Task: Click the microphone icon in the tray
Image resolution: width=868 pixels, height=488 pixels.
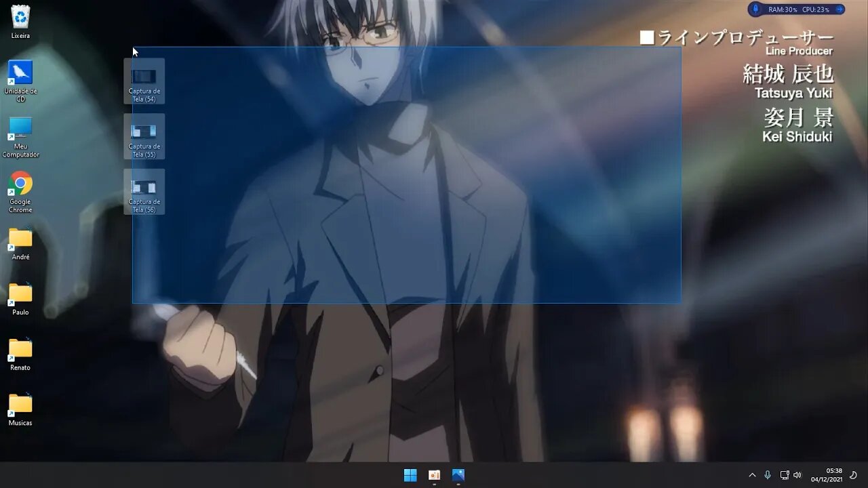Action: 768,475
